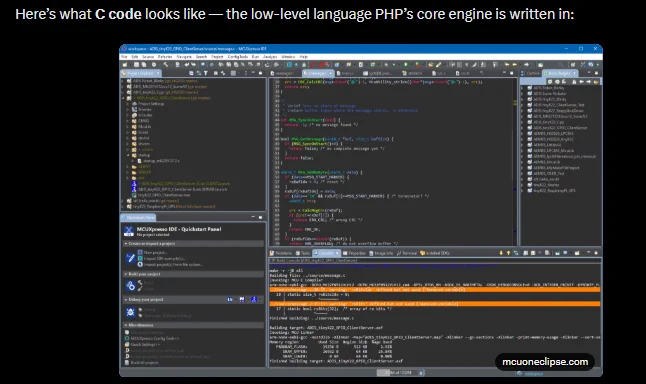Collapse the startup folder in Project Explorer
646x384 pixels.
(x=128, y=155)
